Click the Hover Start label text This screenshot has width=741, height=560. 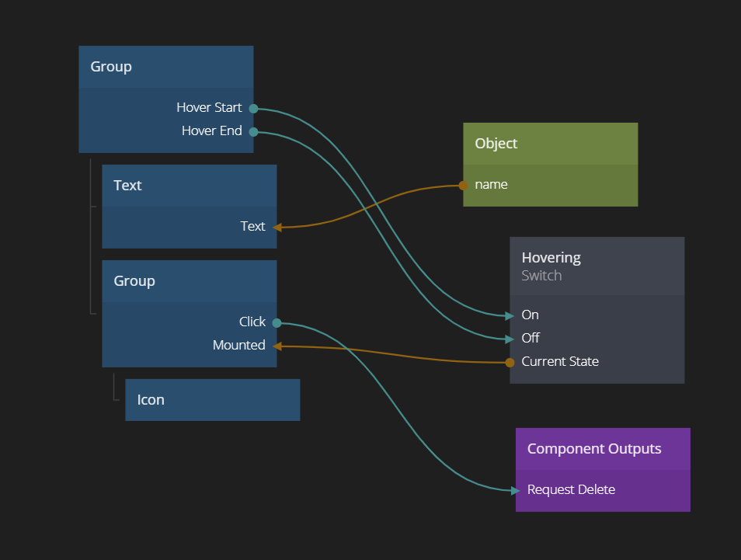click(209, 108)
